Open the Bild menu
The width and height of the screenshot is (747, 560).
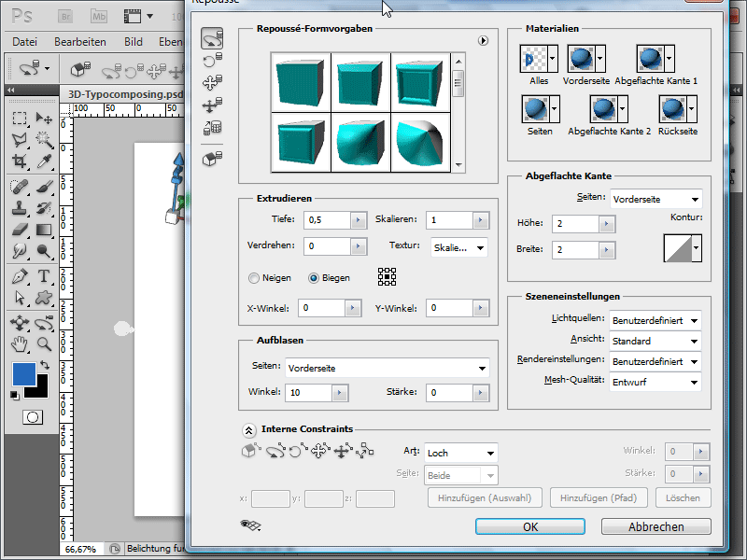click(x=134, y=42)
